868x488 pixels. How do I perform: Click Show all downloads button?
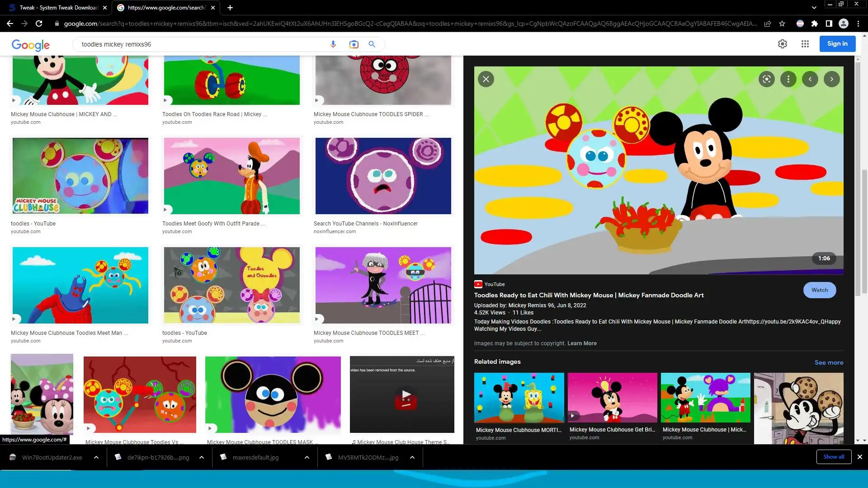[833, 457]
